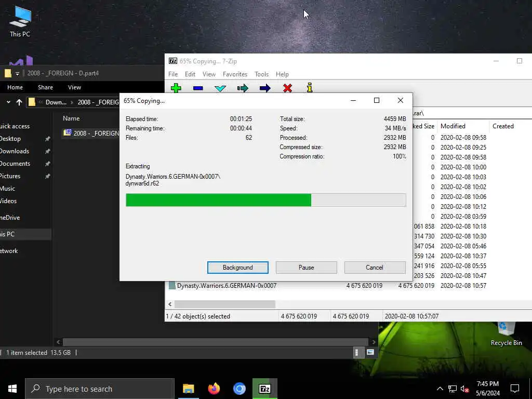Select Desktop in Explorer sidebar

click(x=10, y=138)
